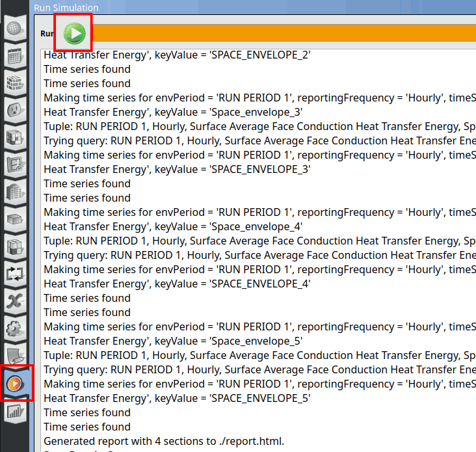Open the Space Types colored cube tab

click(x=14, y=138)
